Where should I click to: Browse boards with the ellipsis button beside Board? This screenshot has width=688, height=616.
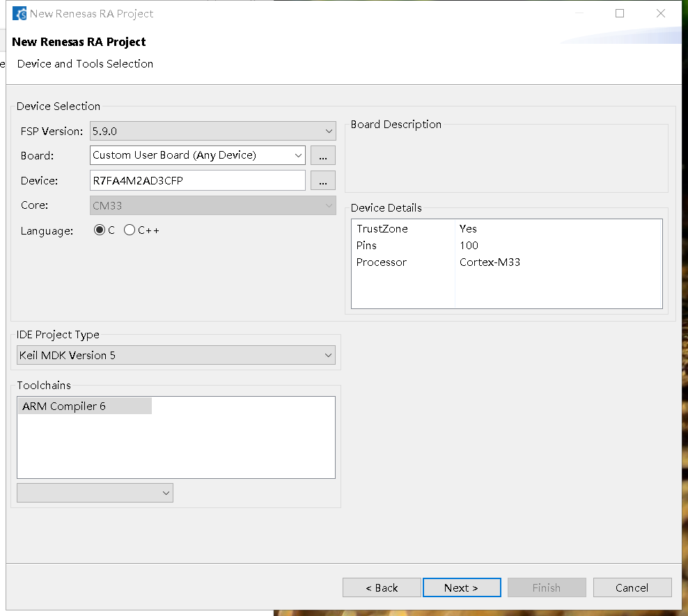(x=323, y=155)
